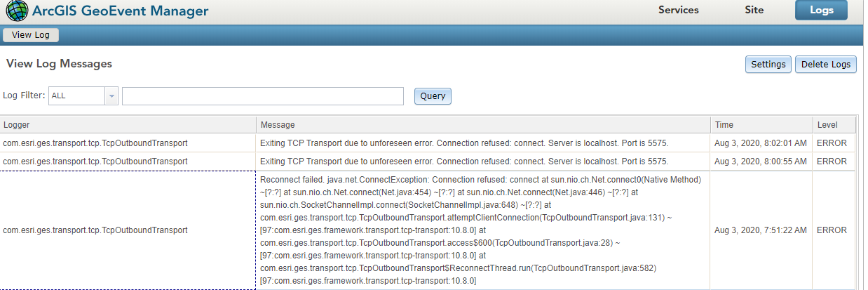Click the logger name in the 7:51:22 AM row
868x290 pixels.
pos(95,230)
